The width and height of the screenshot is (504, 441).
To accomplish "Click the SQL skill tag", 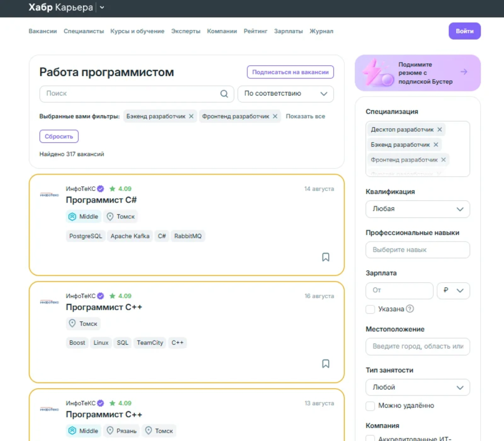I will (123, 343).
